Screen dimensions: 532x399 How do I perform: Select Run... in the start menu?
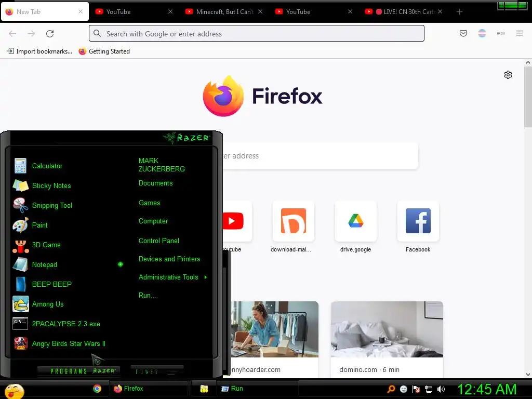147,296
